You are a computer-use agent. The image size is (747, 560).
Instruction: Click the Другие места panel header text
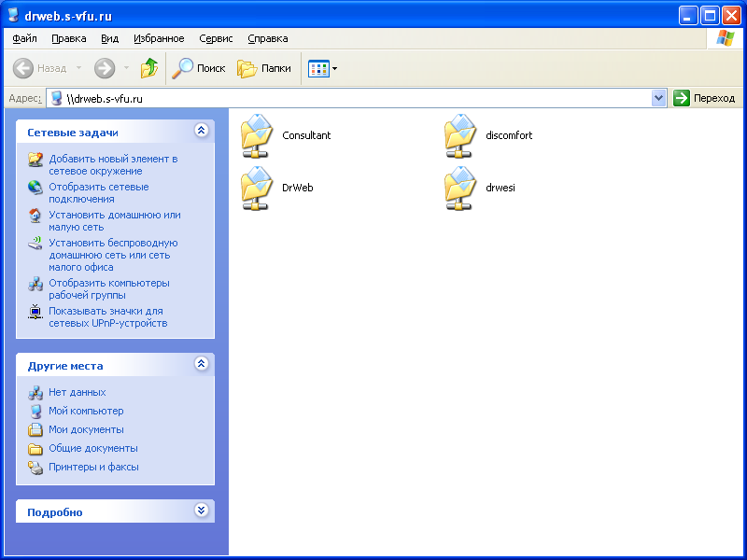pos(65,366)
